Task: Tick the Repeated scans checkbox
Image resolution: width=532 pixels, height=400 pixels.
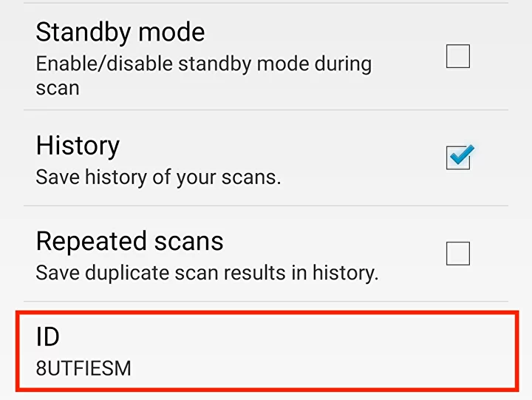Action: 458,254
